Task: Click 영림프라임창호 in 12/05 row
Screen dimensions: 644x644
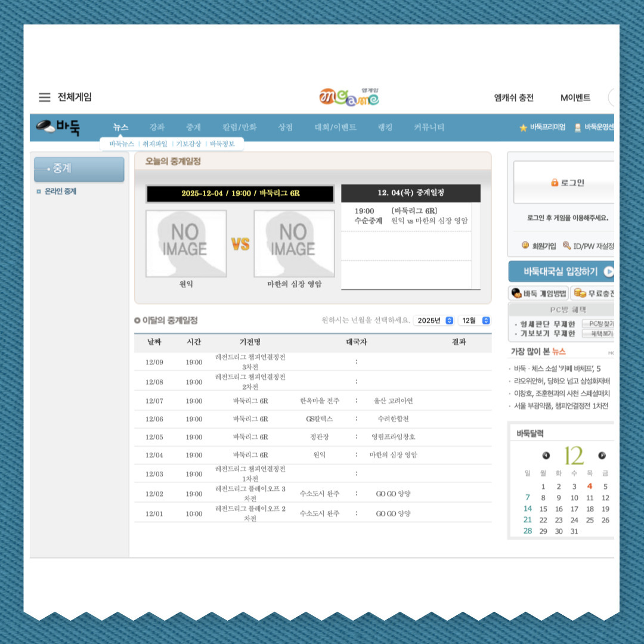Action: [x=393, y=437]
